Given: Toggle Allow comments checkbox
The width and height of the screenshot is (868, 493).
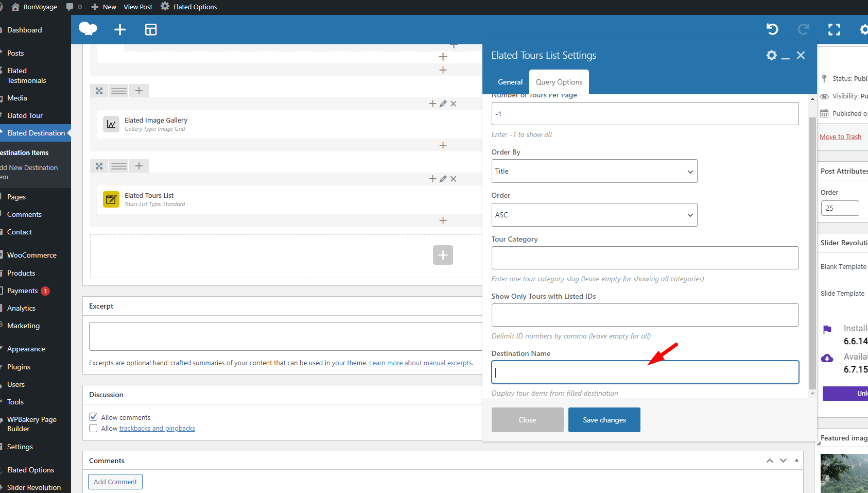Looking at the screenshot, I should [x=93, y=417].
